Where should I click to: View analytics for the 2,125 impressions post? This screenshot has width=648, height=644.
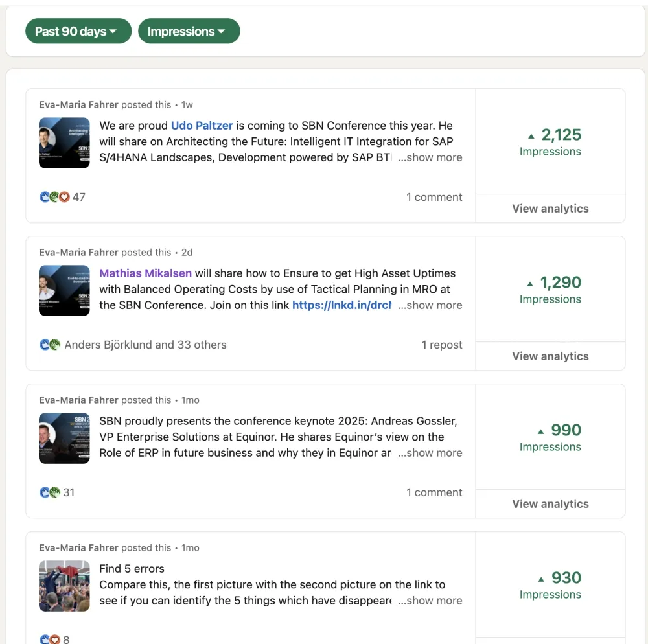(x=550, y=209)
